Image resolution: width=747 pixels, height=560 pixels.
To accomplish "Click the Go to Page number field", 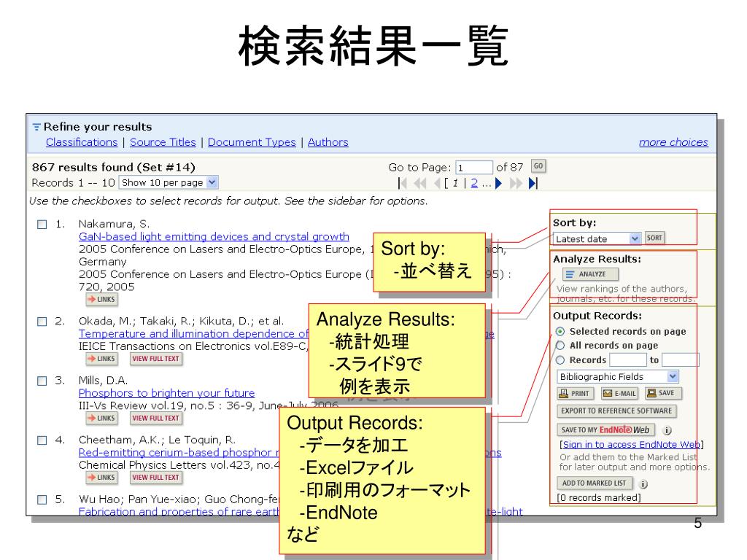I will click(473, 168).
